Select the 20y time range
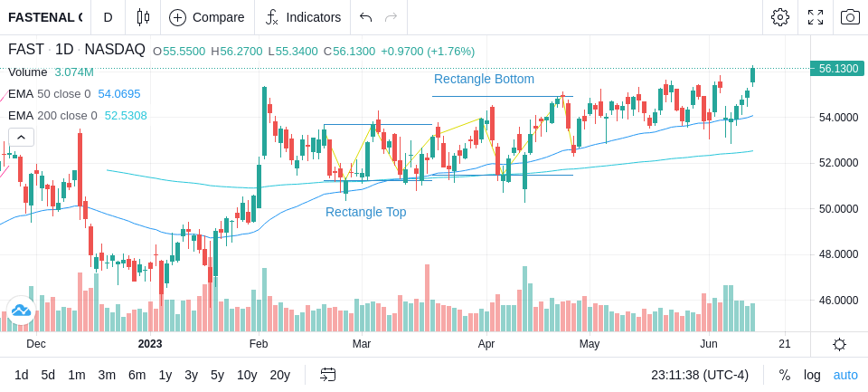 point(280,375)
